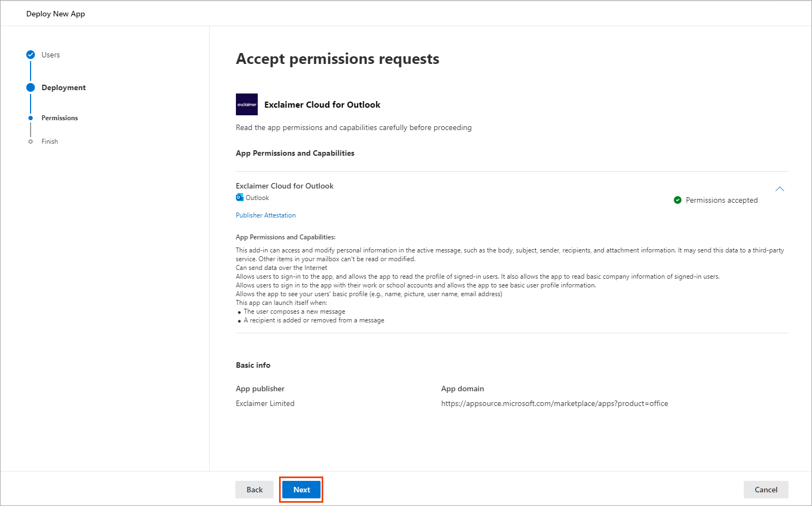Select the Deployment step label

(63, 87)
